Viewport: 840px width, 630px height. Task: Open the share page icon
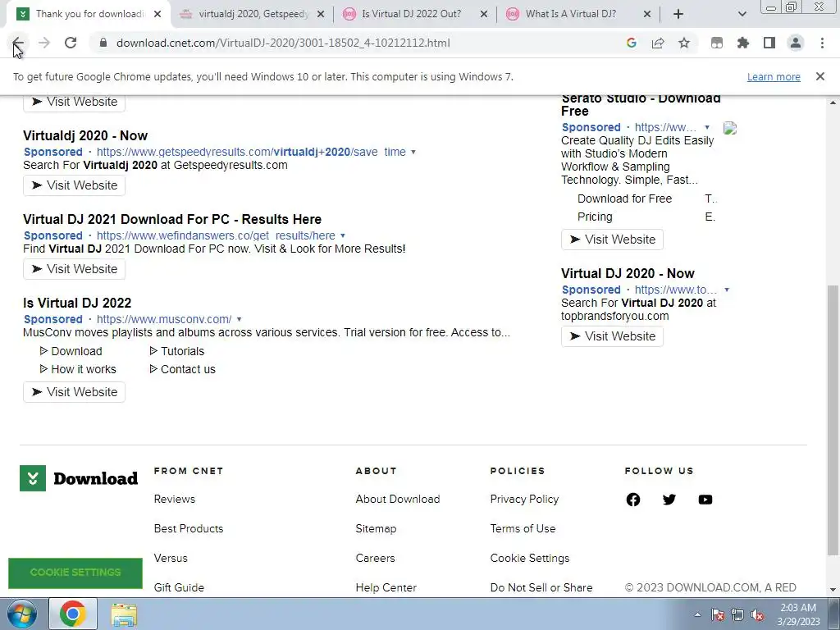pos(658,43)
